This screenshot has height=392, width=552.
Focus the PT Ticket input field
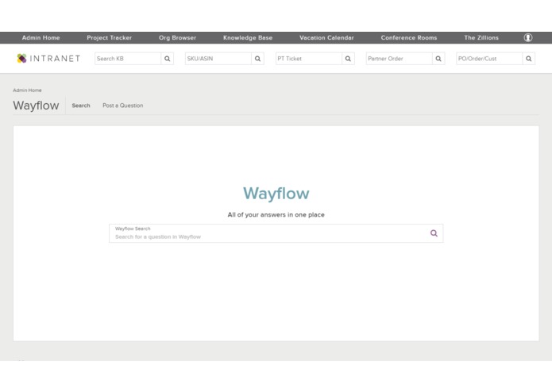(x=309, y=59)
